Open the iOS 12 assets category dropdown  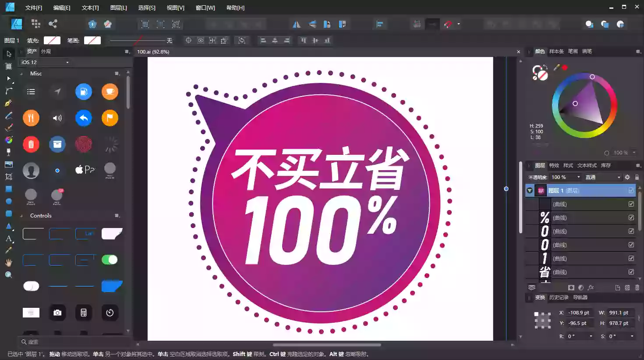coord(44,62)
